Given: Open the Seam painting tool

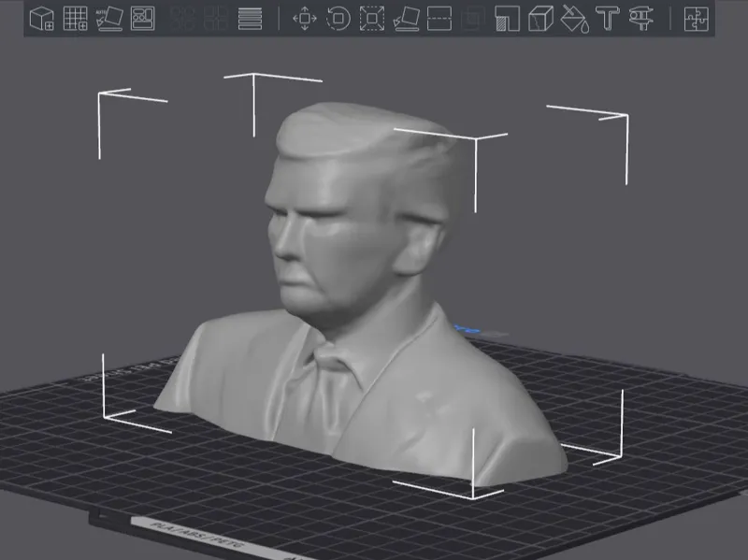Looking at the screenshot, I should pyautogui.click(x=540, y=19).
